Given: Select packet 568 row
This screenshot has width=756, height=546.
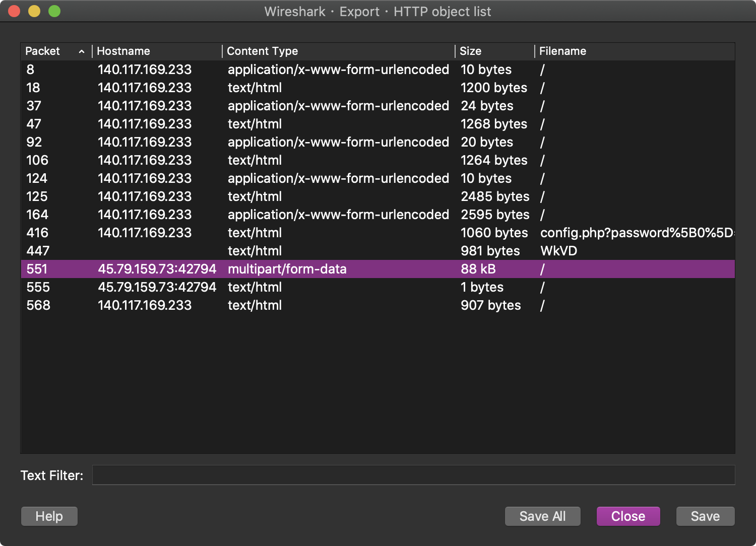Looking at the screenshot, I should pyautogui.click(x=377, y=305).
